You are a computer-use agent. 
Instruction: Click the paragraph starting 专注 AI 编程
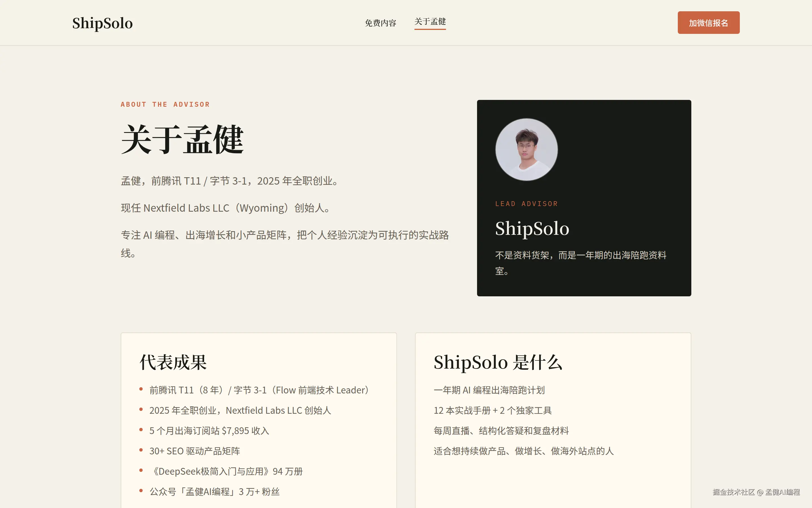tap(284, 244)
